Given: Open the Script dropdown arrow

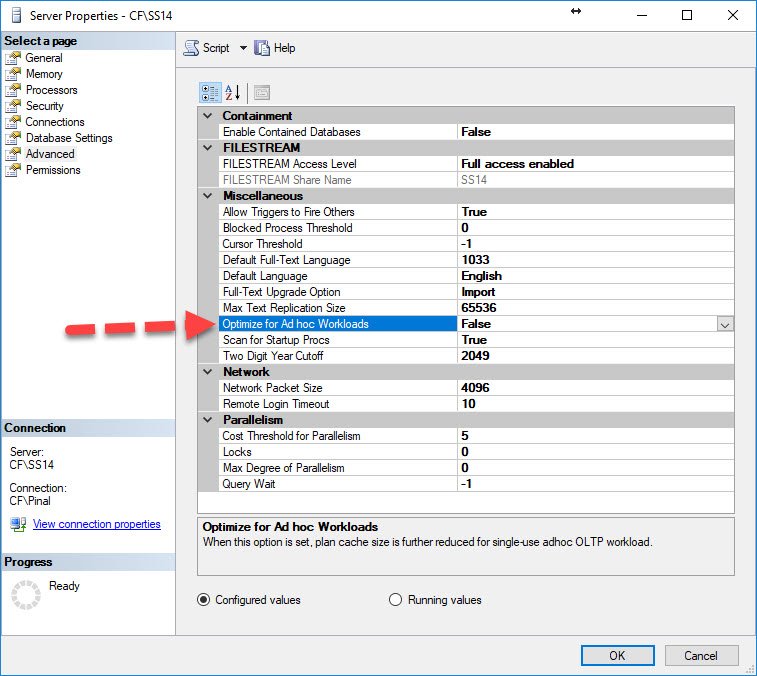Looking at the screenshot, I should (243, 48).
